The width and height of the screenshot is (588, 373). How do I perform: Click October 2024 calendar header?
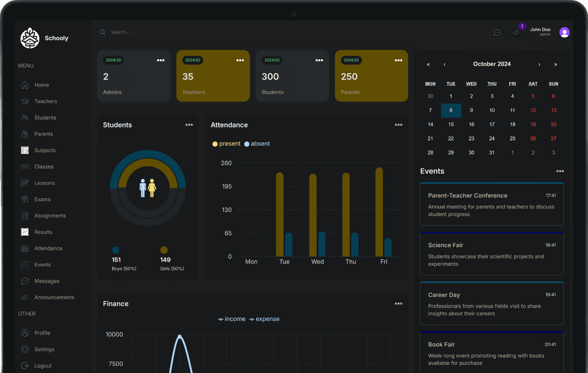[492, 64]
